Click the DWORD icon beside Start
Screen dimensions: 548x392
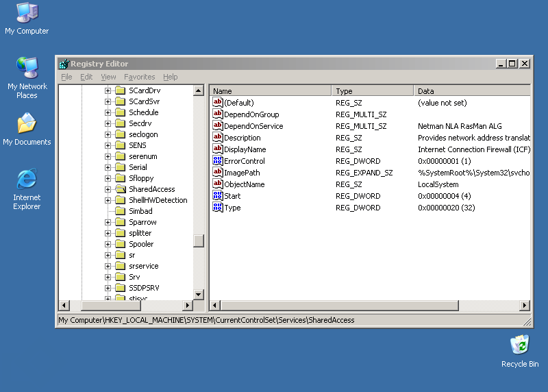(x=217, y=195)
